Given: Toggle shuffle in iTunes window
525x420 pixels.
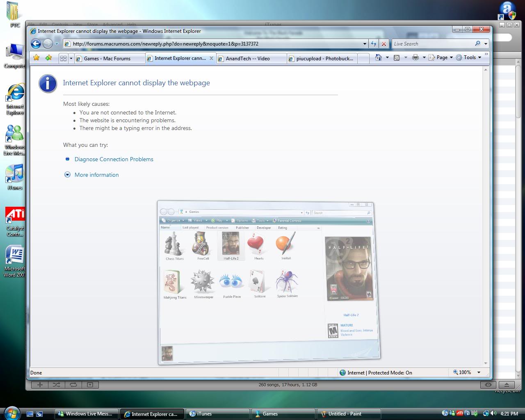Looking at the screenshot, I should click(57, 385).
